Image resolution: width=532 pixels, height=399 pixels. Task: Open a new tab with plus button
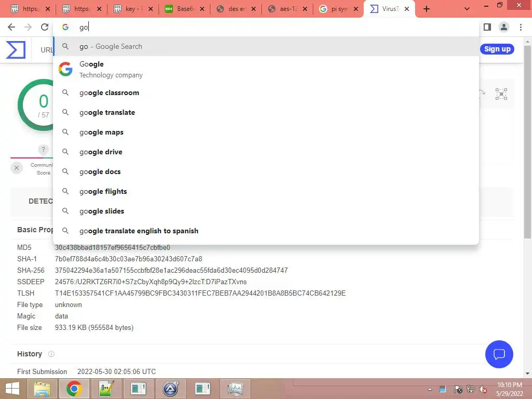(427, 9)
